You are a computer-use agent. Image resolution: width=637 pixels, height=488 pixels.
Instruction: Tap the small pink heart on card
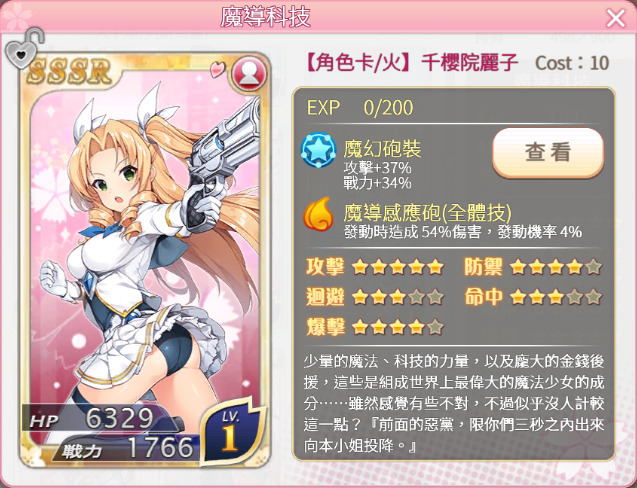(217, 69)
